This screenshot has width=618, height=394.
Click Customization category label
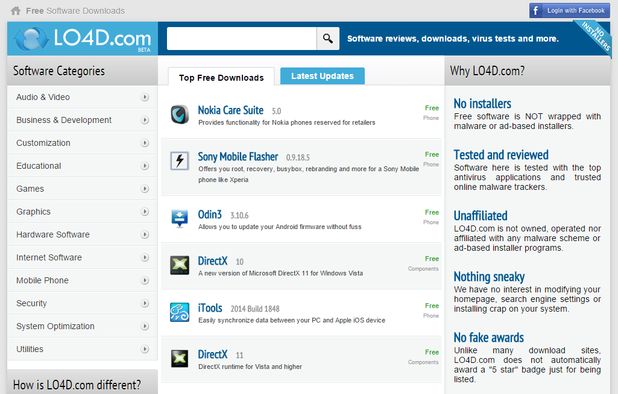click(x=43, y=143)
